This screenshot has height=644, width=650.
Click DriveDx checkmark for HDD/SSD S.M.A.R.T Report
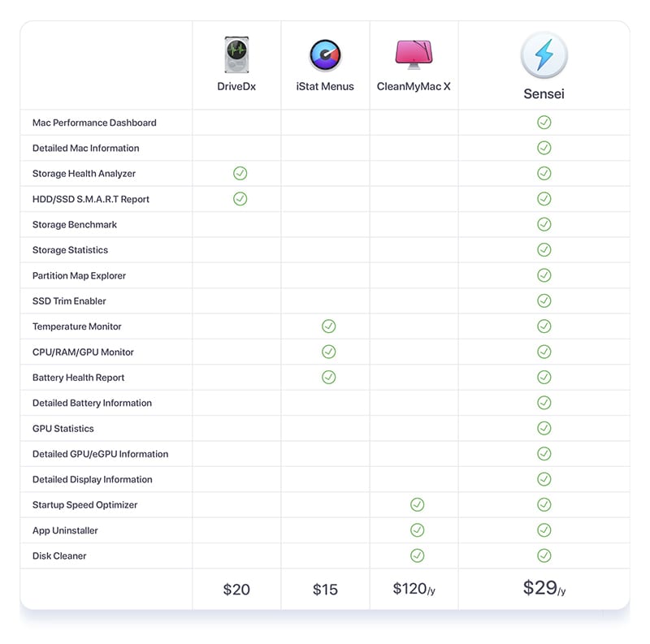(x=240, y=199)
